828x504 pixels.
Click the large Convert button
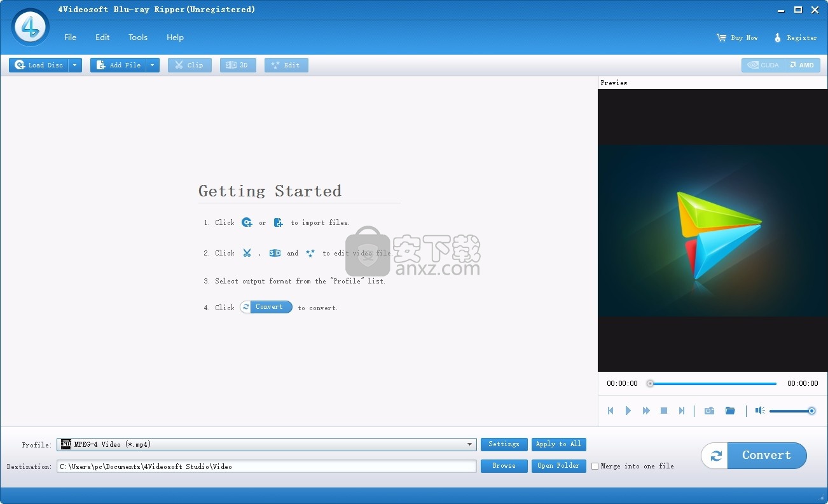[x=754, y=456]
